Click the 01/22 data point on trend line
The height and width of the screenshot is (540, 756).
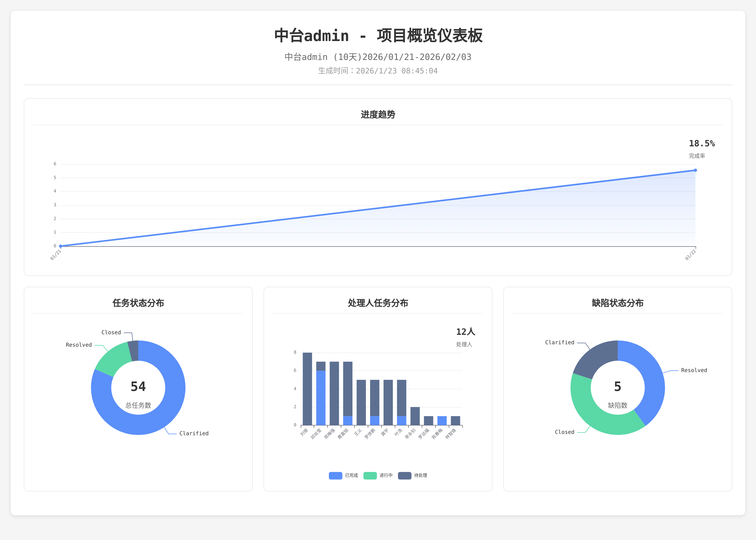pos(695,170)
